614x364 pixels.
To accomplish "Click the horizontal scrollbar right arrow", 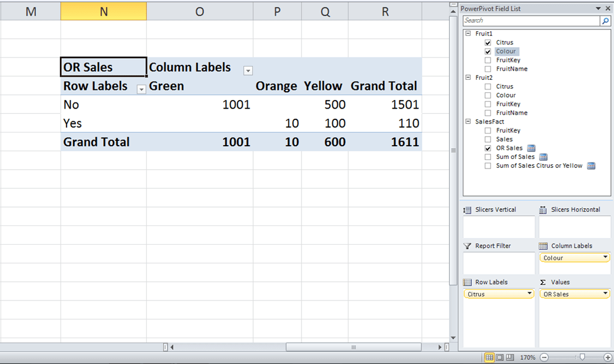I will pyautogui.click(x=440, y=347).
